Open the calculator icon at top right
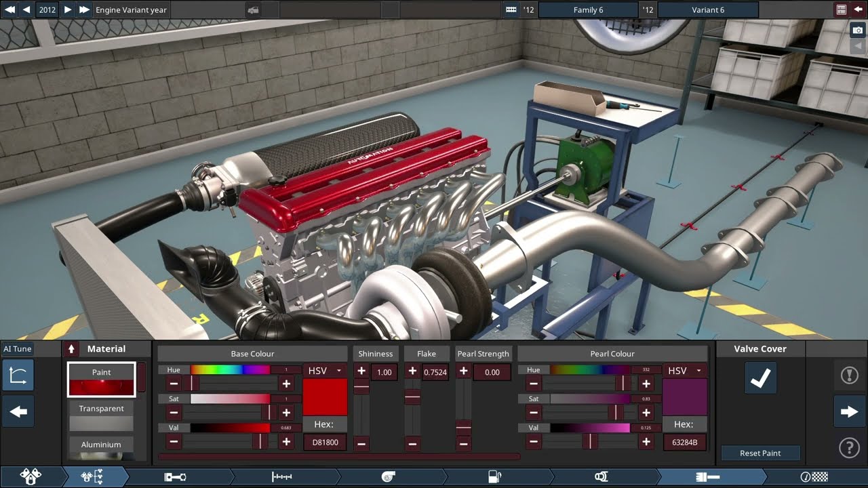 pyautogui.click(x=841, y=9)
